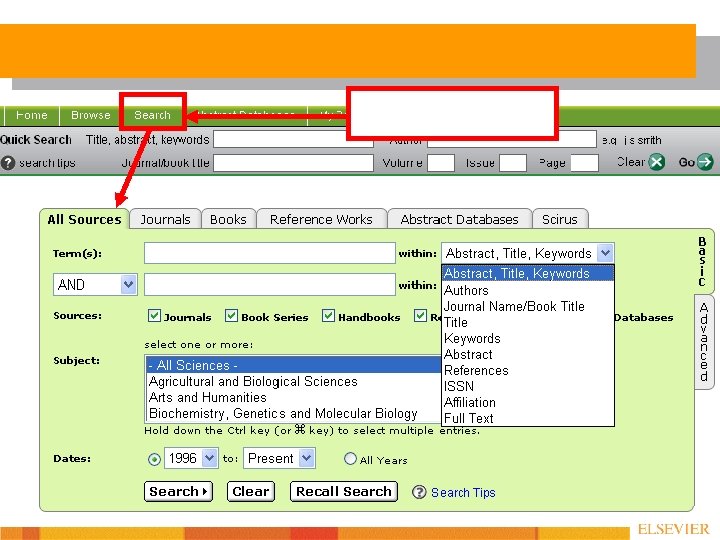This screenshot has width=720, height=540.
Task: Click the Recall Search button
Action: (343, 492)
